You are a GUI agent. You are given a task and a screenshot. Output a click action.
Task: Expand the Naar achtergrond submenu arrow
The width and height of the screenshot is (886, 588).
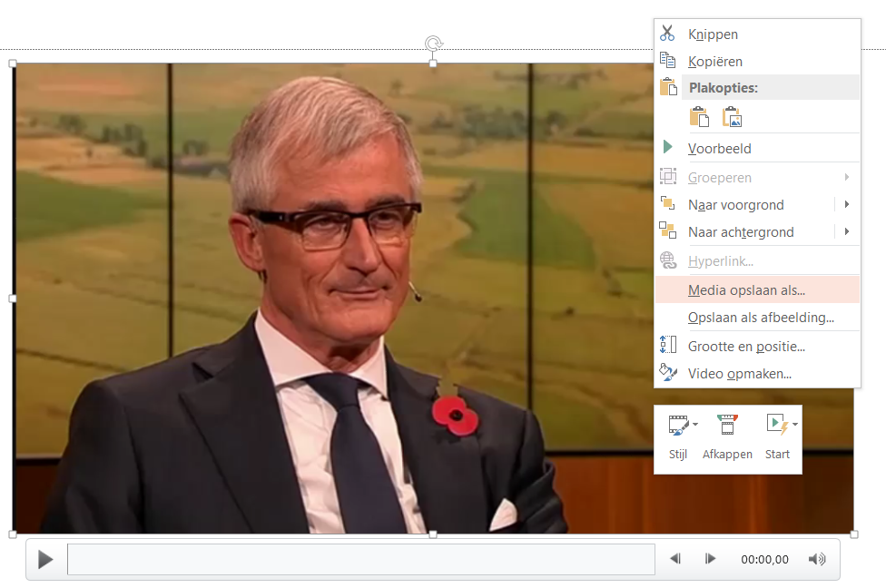click(x=847, y=231)
